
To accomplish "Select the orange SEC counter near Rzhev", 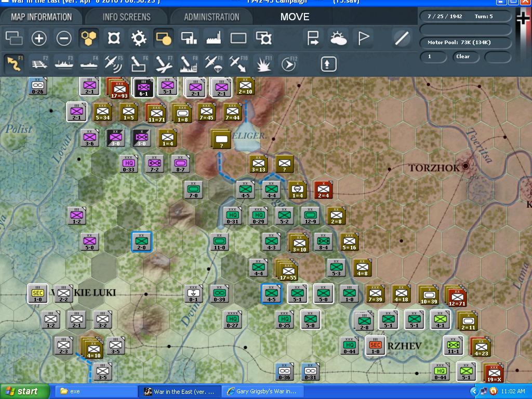I will [375, 345].
